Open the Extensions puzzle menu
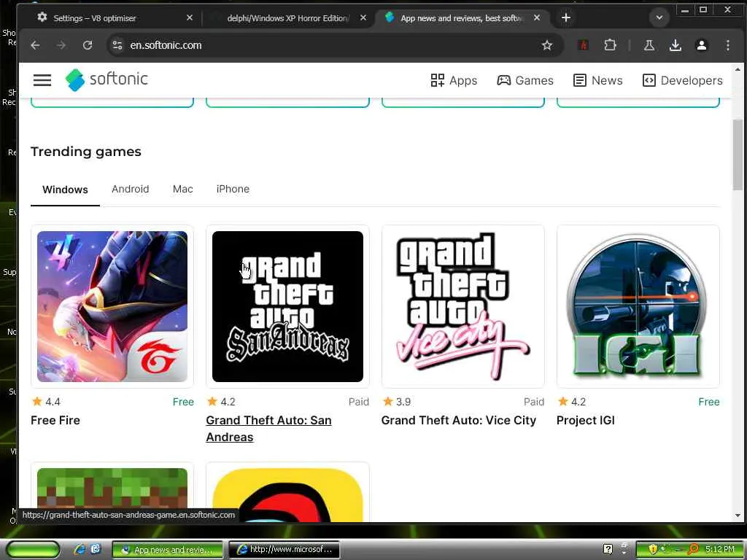747x560 pixels. tap(610, 45)
